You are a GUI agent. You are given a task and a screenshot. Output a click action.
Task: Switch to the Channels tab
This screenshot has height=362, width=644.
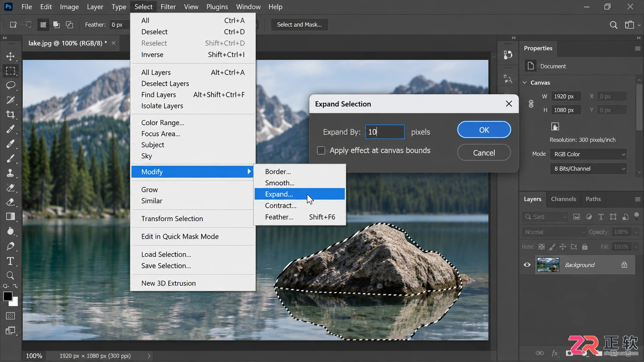[563, 199]
